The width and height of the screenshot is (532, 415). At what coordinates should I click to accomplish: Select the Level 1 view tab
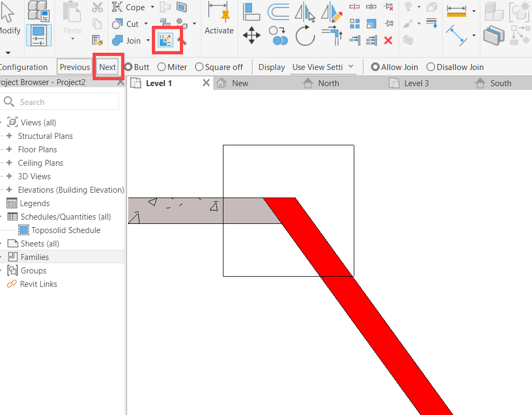(x=159, y=83)
